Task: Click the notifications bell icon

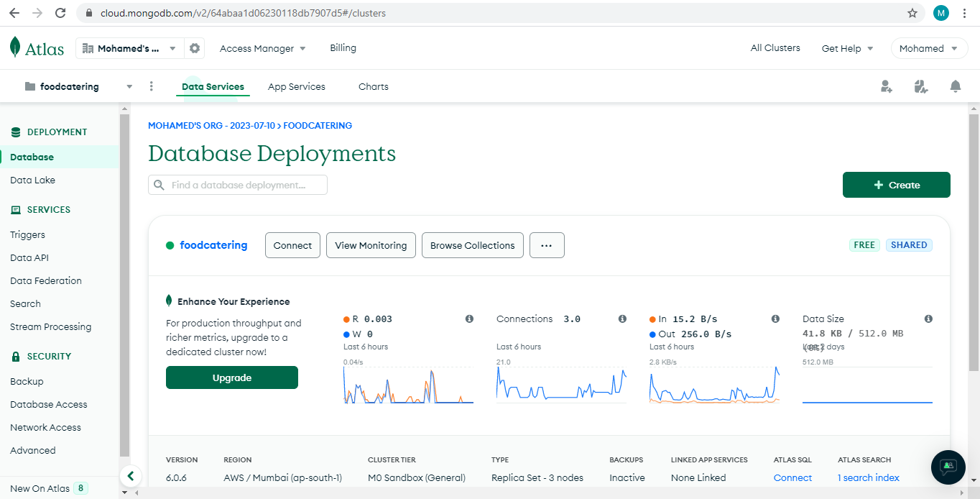Action: click(x=955, y=86)
